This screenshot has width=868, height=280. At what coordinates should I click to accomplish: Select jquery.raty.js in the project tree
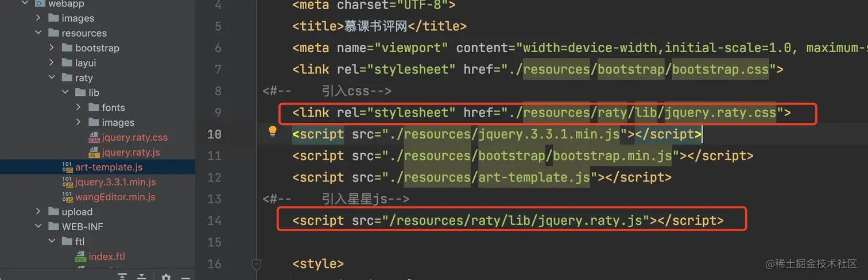tap(131, 153)
